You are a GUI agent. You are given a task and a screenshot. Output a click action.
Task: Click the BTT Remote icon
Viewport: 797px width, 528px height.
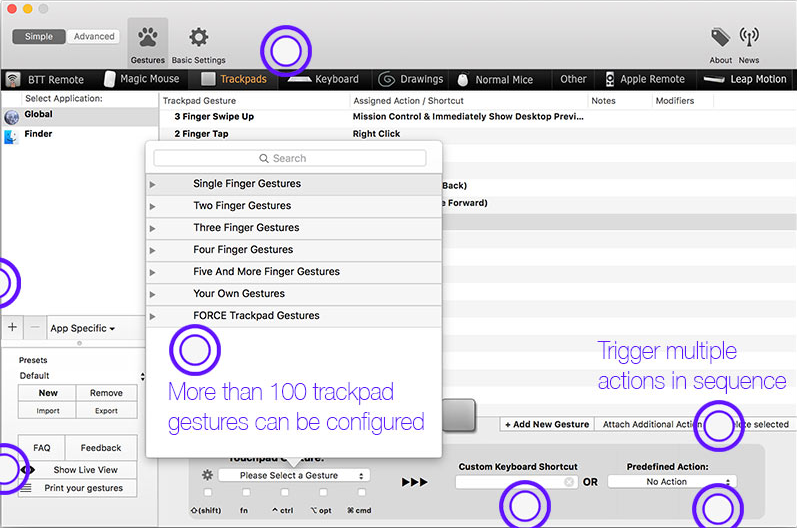13,79
